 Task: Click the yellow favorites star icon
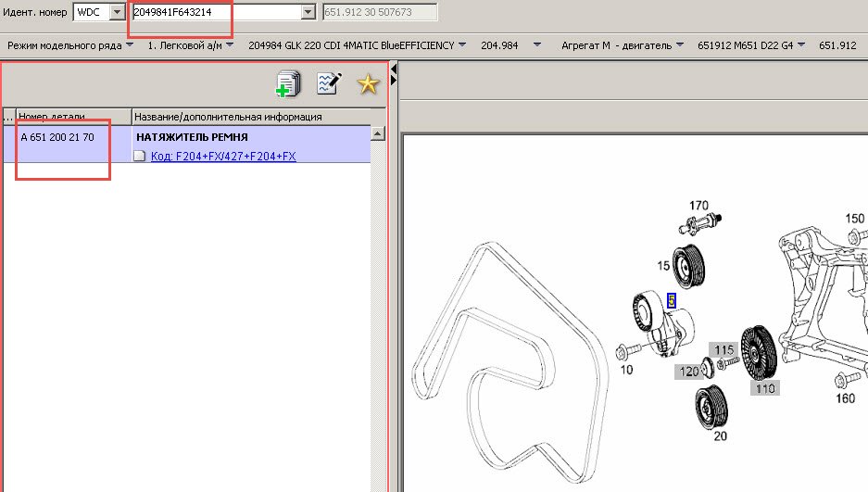point(369,84)
